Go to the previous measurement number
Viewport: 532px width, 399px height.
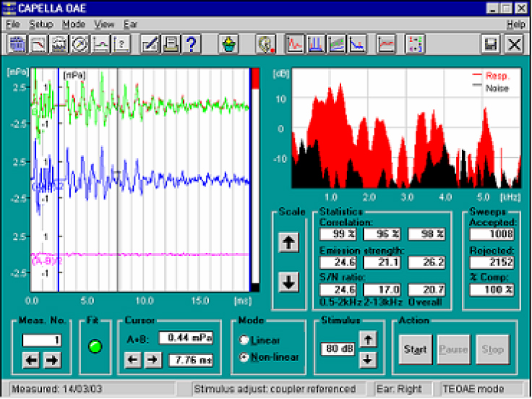(31, 360)
